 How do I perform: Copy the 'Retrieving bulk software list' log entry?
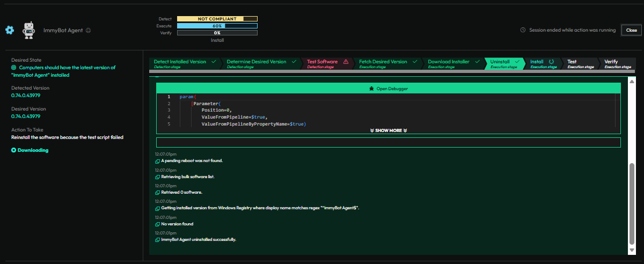[157, 177]
